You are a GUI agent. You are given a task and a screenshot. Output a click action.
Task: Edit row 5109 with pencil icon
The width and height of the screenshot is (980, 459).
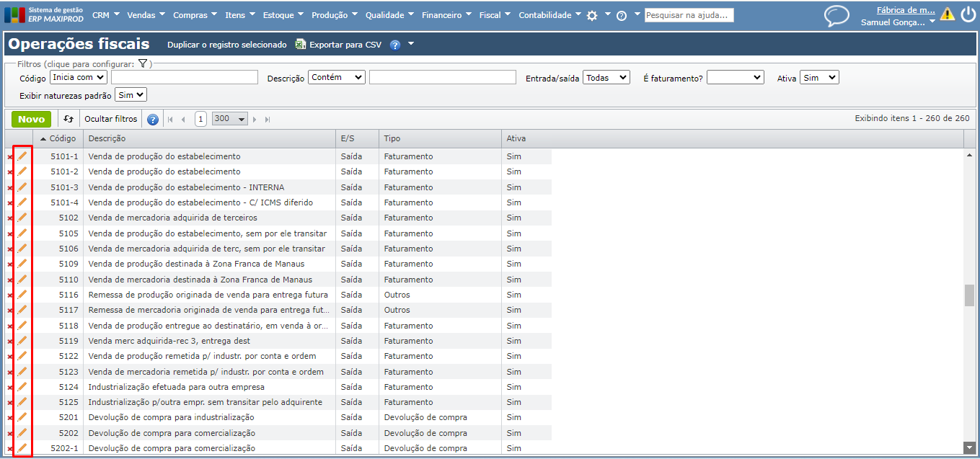point(22,264)
